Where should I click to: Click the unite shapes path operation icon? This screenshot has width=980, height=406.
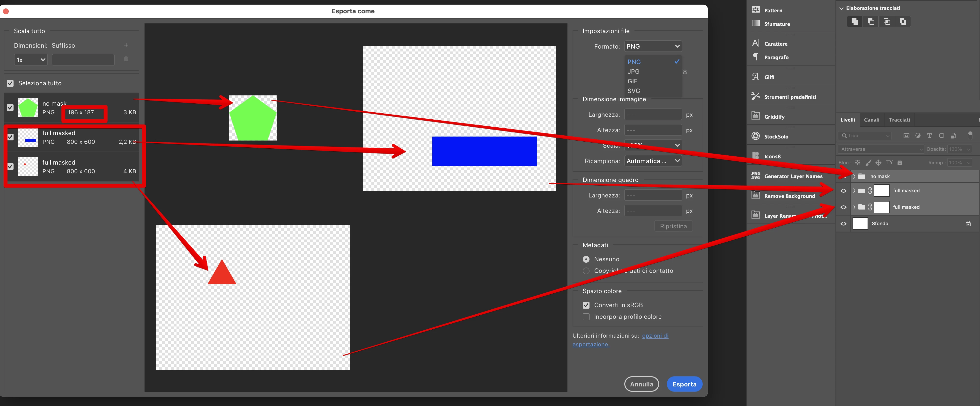[x=855, y=22]
